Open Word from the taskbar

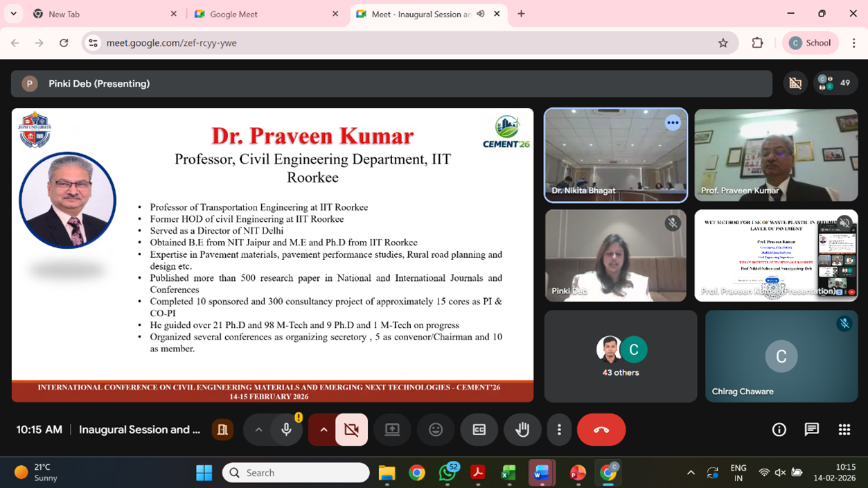pos(540,473)
